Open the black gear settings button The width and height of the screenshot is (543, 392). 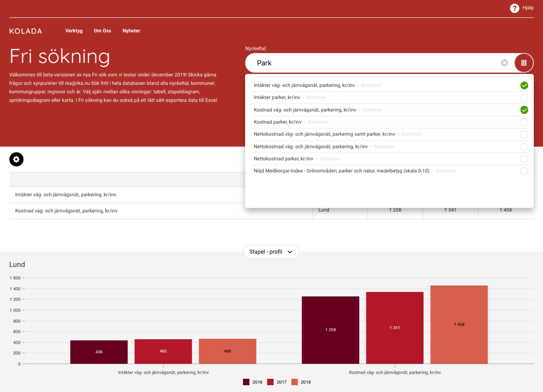[x=16, y=159]
